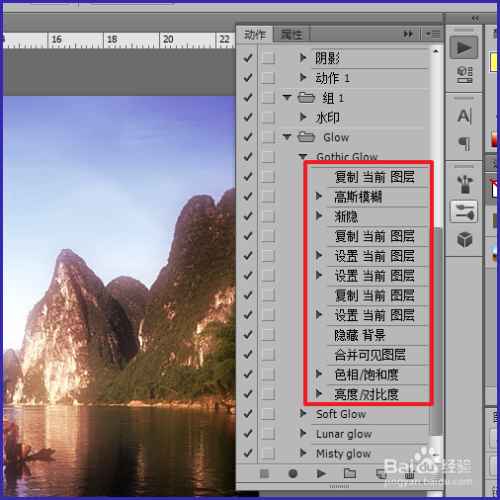Collapse the Glow action set
The image size is (500, 500).
click(287, 137)
